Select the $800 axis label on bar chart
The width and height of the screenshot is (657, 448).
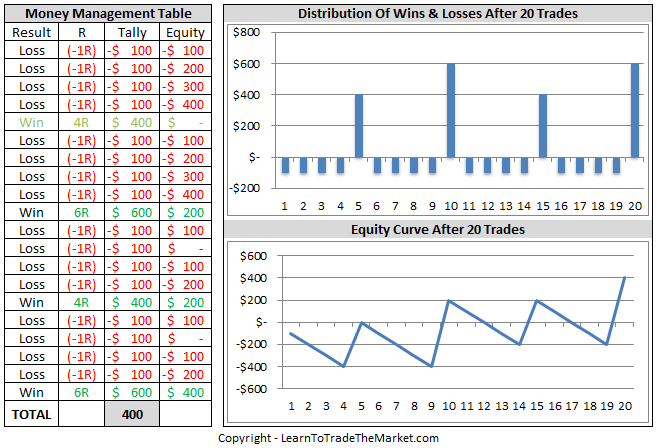[x=246, y=32]
